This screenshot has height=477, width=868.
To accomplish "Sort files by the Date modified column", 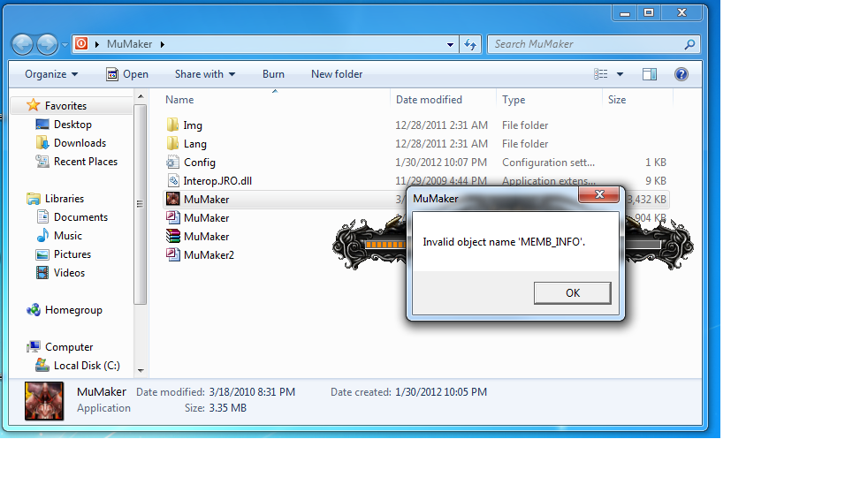I will (430, 100).
